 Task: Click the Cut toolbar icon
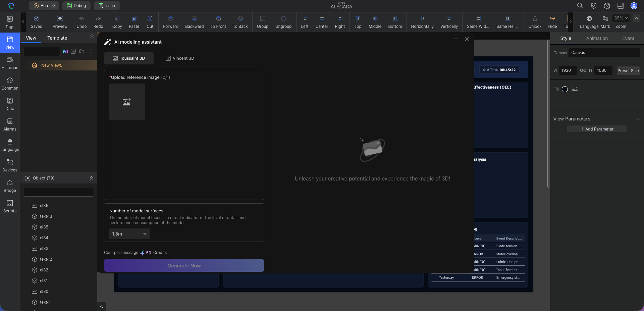(150, 22)
